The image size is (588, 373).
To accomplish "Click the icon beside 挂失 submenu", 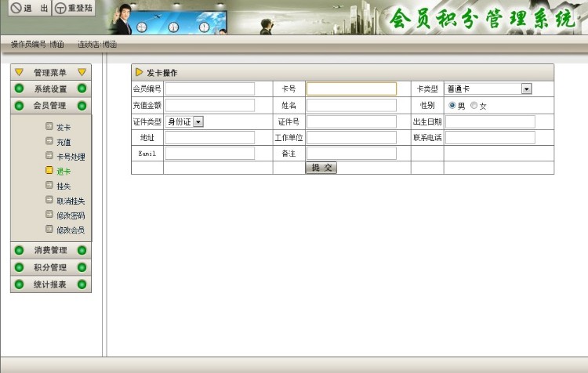I will click(x=49, y=185).
